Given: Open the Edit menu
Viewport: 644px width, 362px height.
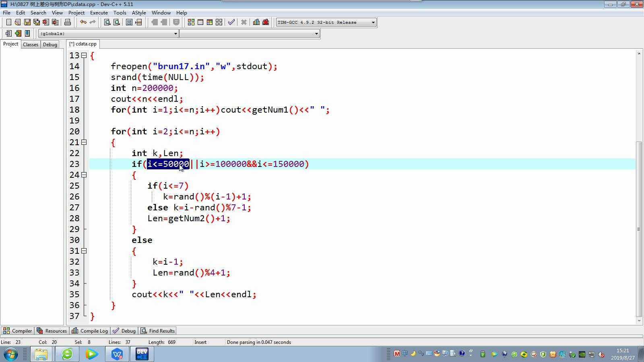Looking at the screenshot, I should (x=21, y=12).
